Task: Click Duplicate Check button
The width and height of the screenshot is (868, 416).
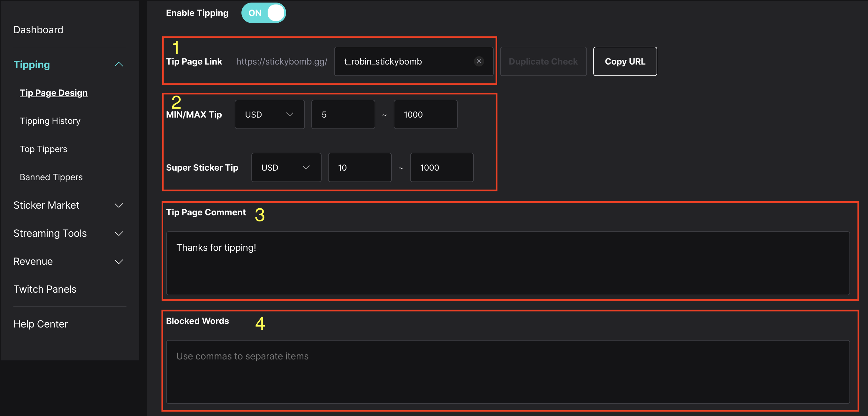Action: click(543, 61)
